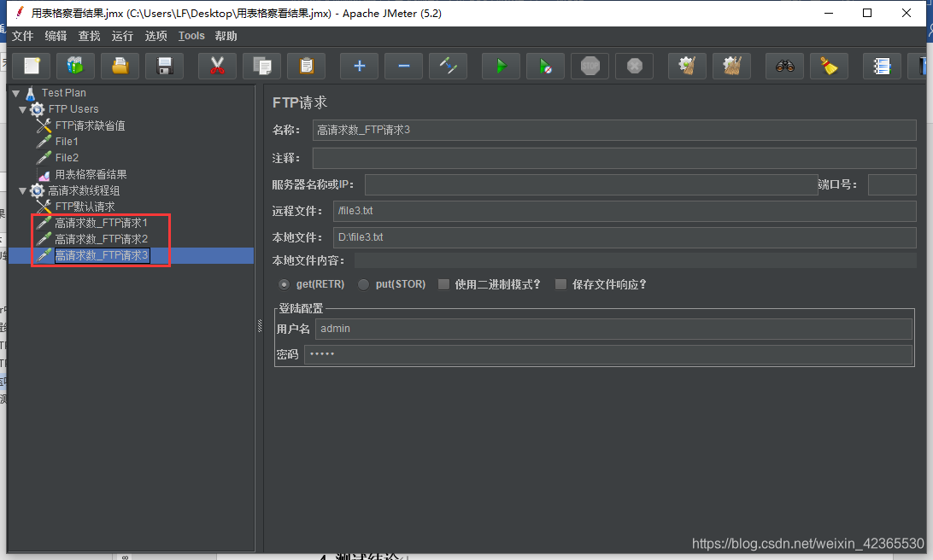Click the Templates icon on the toolbar
The height and width of the screenshot is (560, 933).
[x=75, y=66]
